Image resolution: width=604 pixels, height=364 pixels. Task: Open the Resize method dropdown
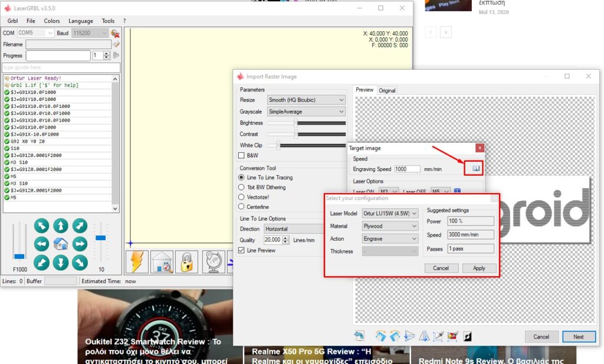[x=306, y=100]
